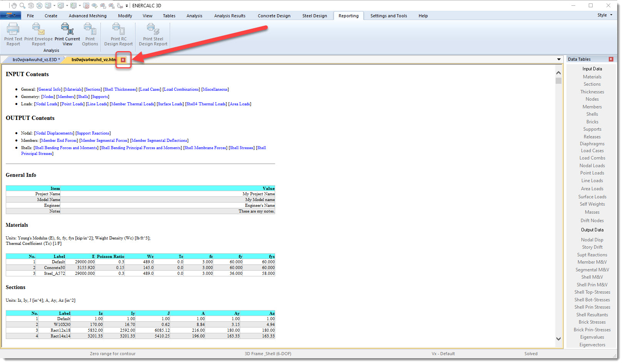Open the Style dropdown menu

coord(605,15)
